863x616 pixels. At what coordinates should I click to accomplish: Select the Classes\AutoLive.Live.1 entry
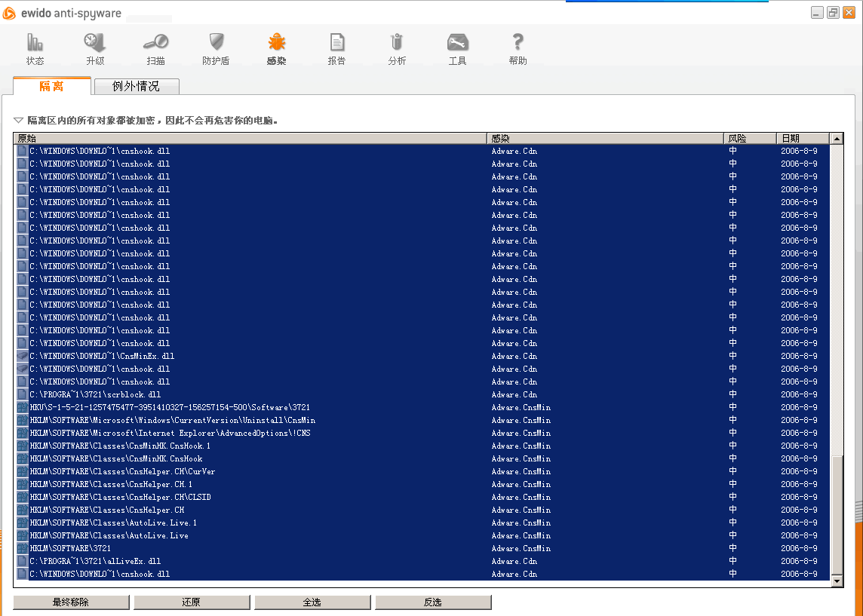click(x=422, y=523)
